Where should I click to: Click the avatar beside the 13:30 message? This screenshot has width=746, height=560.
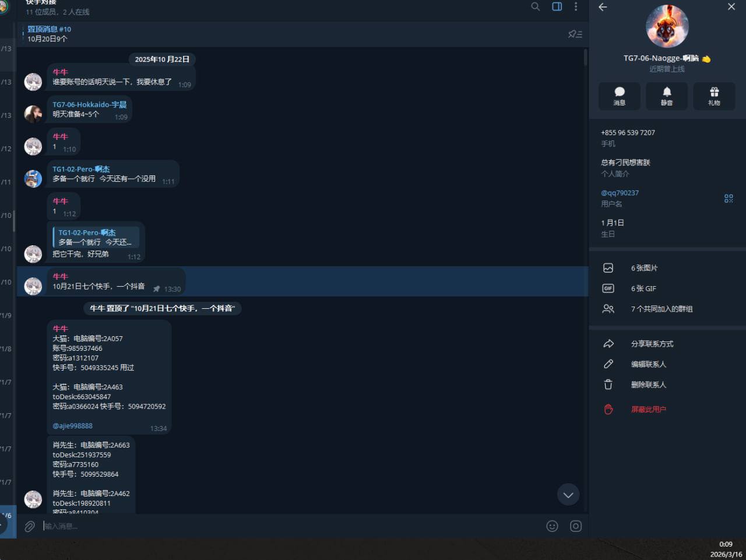(33, 286)
